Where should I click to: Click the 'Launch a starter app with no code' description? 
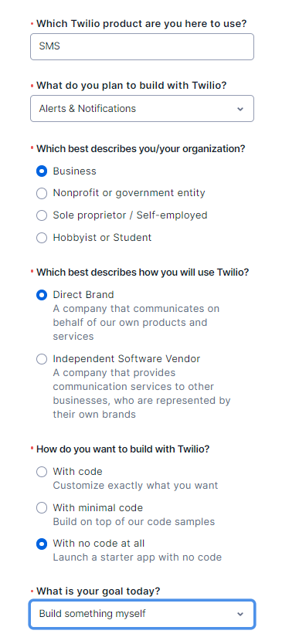(x=138, y=558)
